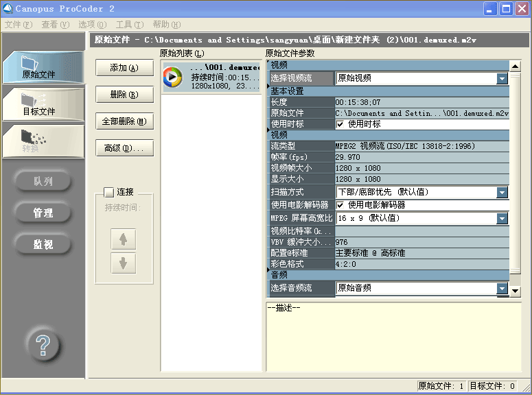Click the 全部删除(M) remove all button
Viewport: 532px width, 395px height.
pos(124,121)
